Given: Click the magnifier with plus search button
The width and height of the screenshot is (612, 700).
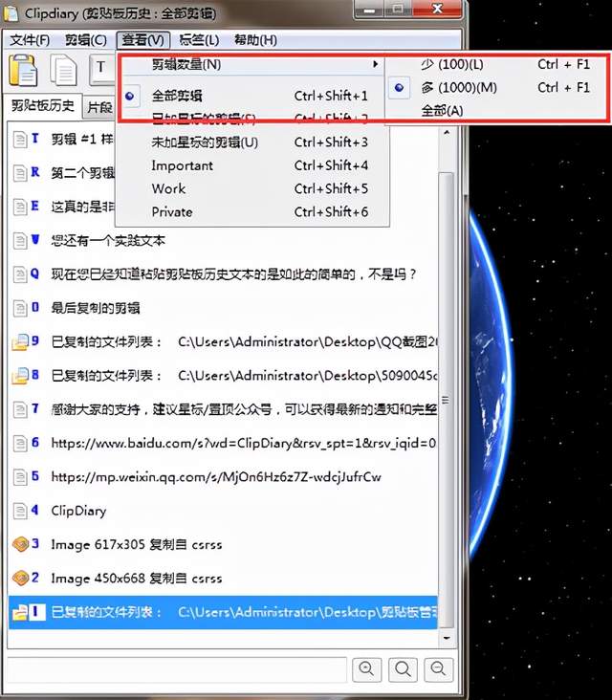Looking at the screenshot, I should [366, 669].
